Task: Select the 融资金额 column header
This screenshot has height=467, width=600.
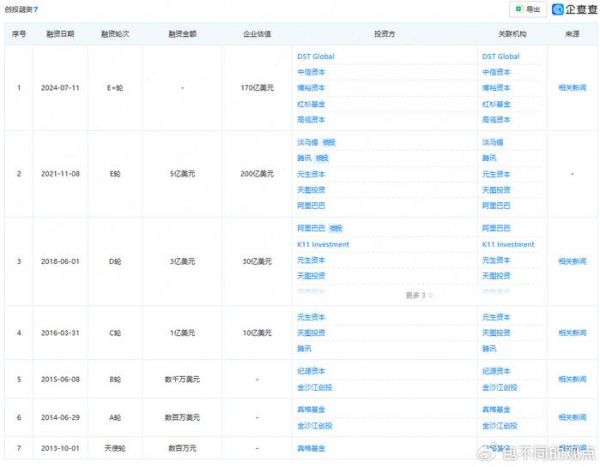Action: (x=183, y=34)
